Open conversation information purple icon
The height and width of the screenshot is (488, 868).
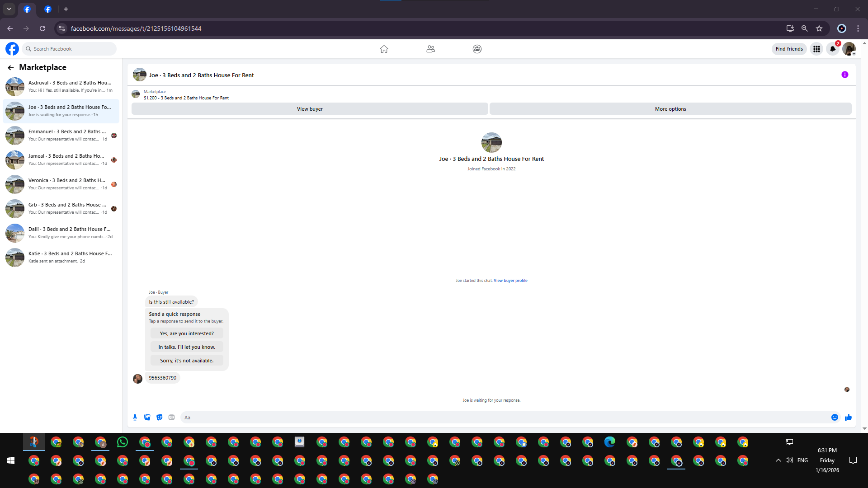pyautogui.click(x=844, y=75)
